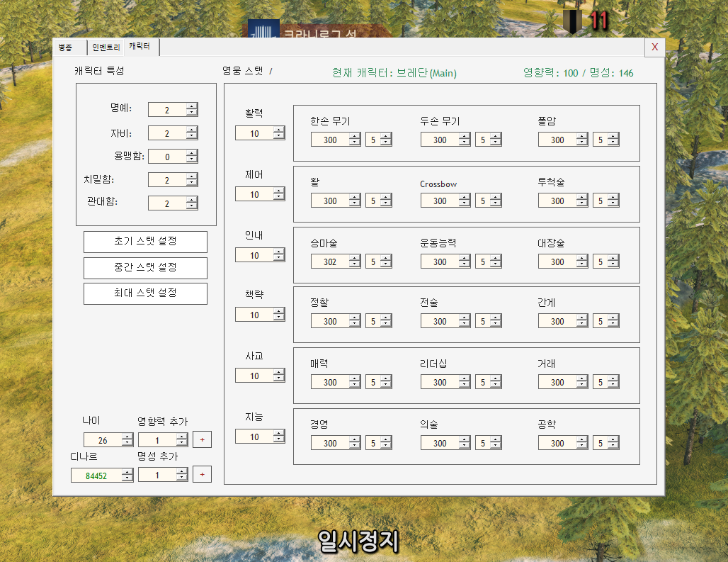Screen dimensions: 728x562
Task: Click the 나이 field showing 26
Action: pos(103,440)
